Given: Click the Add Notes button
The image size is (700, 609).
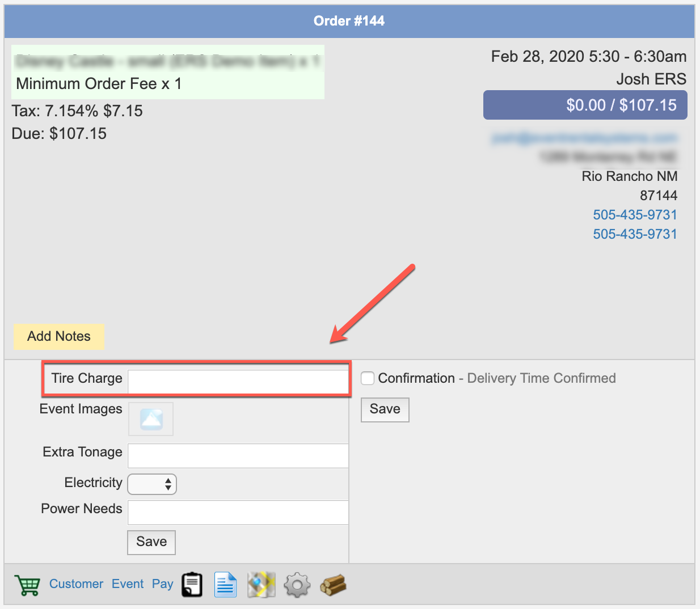Looking at the screenshot, I should pos(59,336).
